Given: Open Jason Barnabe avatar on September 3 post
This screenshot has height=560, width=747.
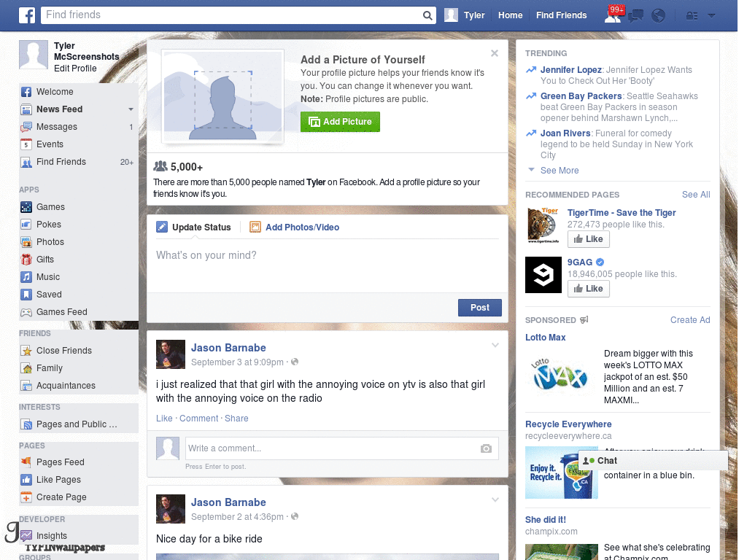Looking at the screenshot, I should tap(171, 354).
